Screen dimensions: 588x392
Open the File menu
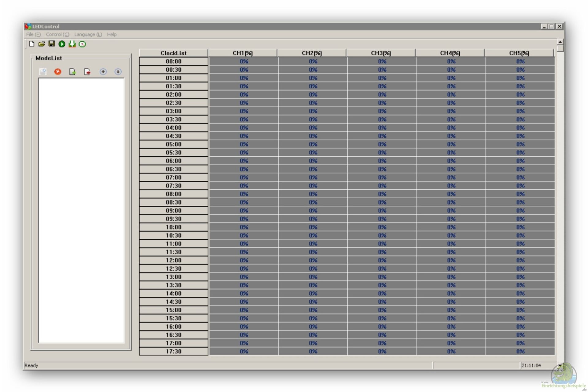(33, 34)
